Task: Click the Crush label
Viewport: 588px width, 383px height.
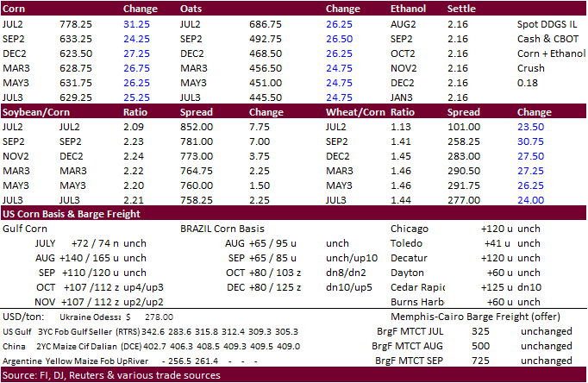Action: 531,68
